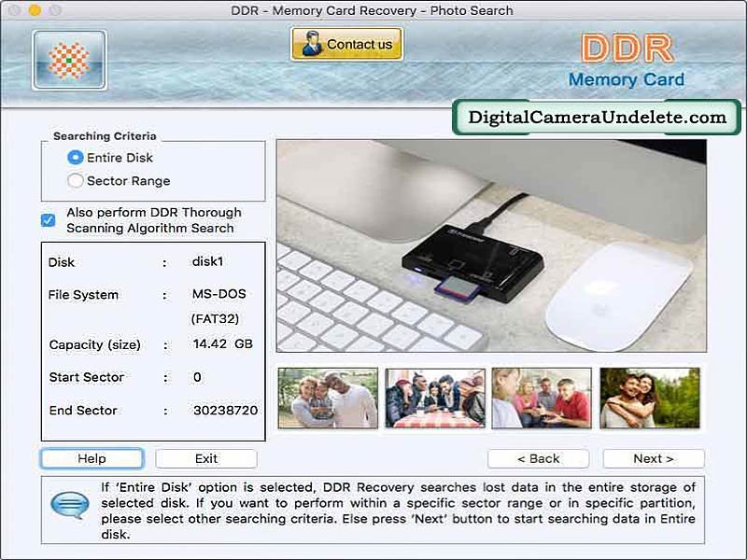The image size is (747, 560).
Task: Select the man in red shirt thumbnail
Action: click(x=542, y=399)
